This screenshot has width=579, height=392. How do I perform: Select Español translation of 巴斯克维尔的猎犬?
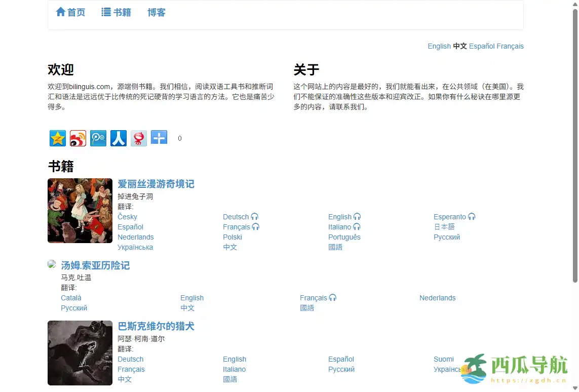click(x=340, y=359)
